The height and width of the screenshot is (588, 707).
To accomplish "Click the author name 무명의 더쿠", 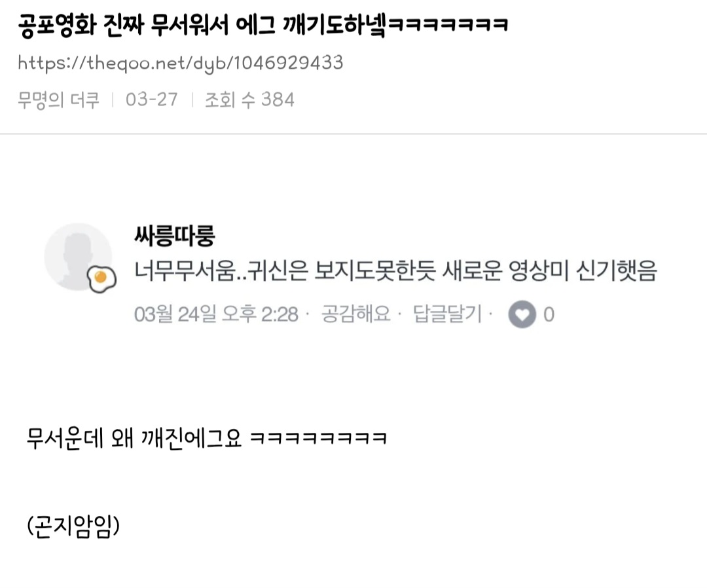I will (x=58, y=100).
